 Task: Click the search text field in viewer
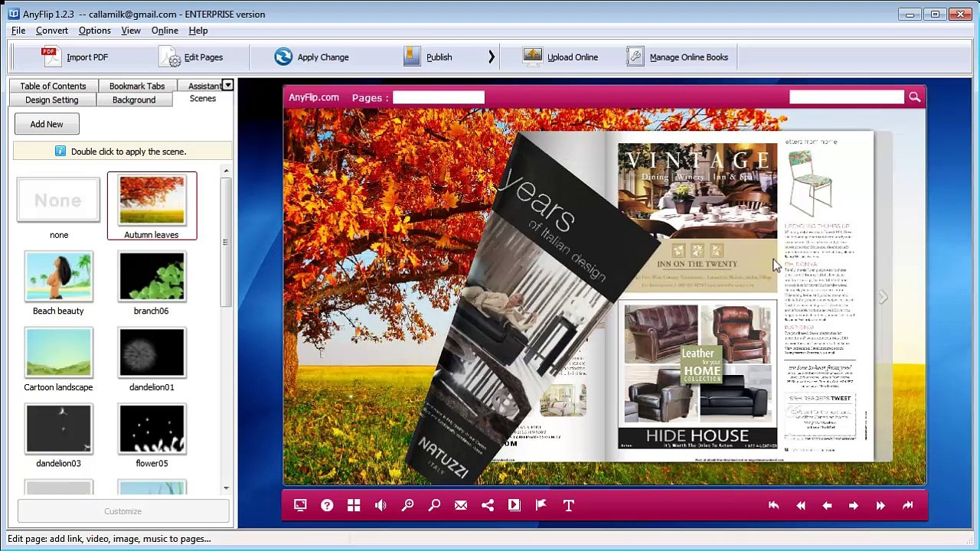tap(847, 97)
